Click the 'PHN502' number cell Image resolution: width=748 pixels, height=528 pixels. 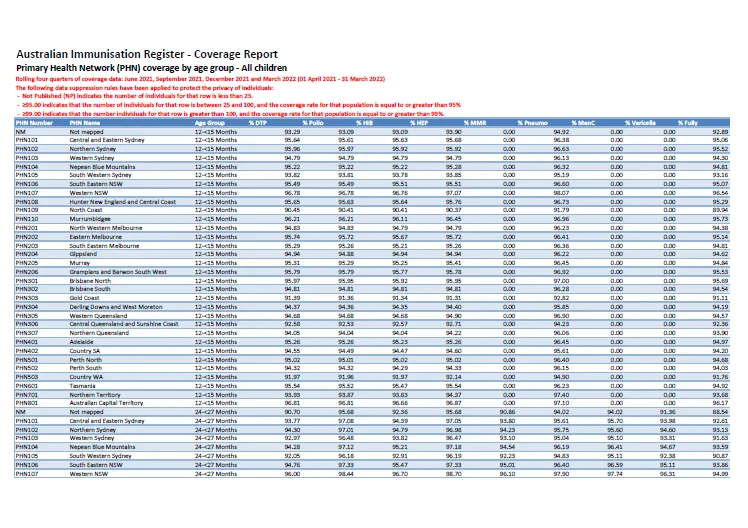click(x=27, y=368)
